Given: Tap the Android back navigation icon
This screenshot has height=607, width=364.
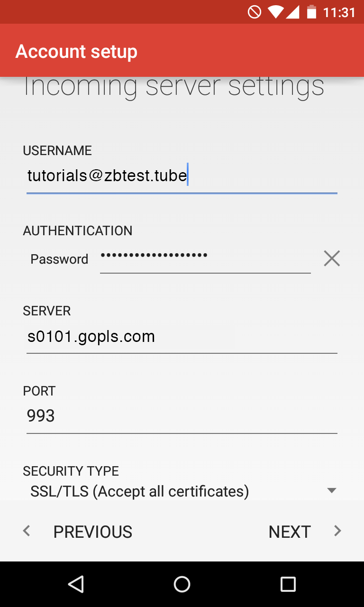Looking at the screenshot, I should pyautogui.click(x=76, y=584).
